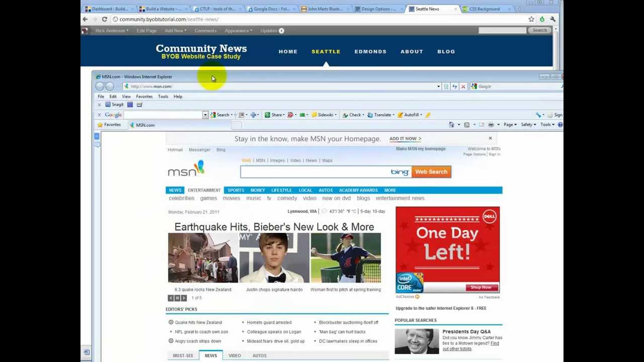Open Rick Anderson admin bar dropdown
This screenshot has height=362, width=644.
(112, 31)
